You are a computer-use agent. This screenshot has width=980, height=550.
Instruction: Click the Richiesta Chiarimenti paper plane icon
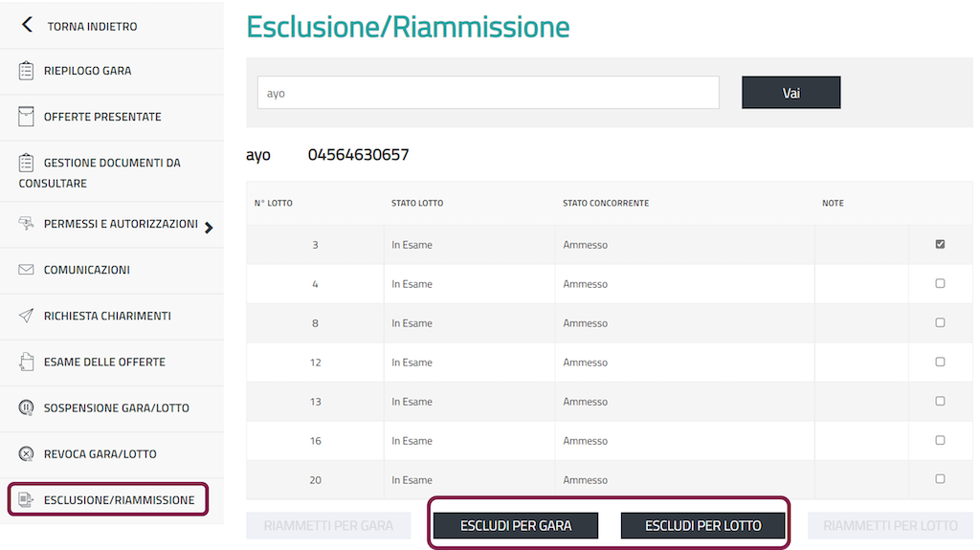[27, 316]
